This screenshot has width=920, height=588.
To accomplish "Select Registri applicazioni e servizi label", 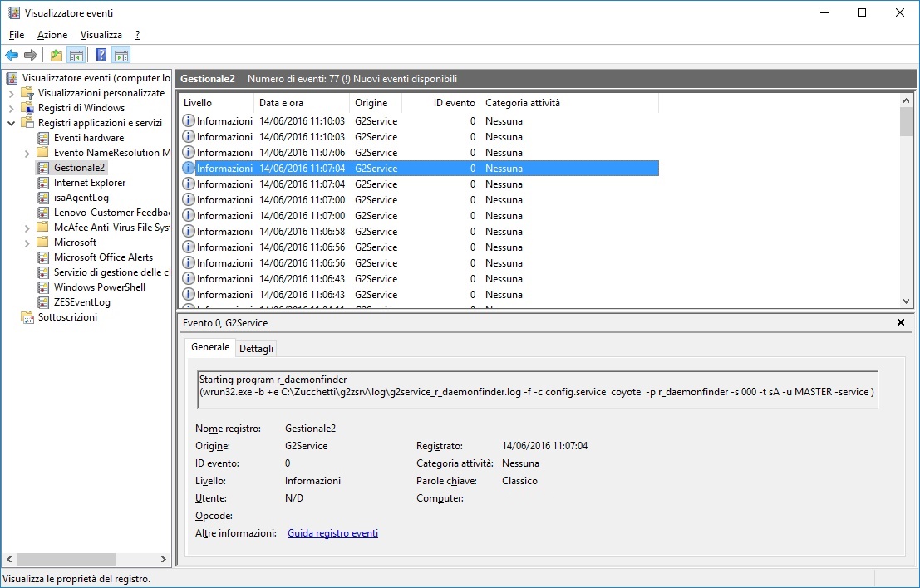I will coord(100,123).
